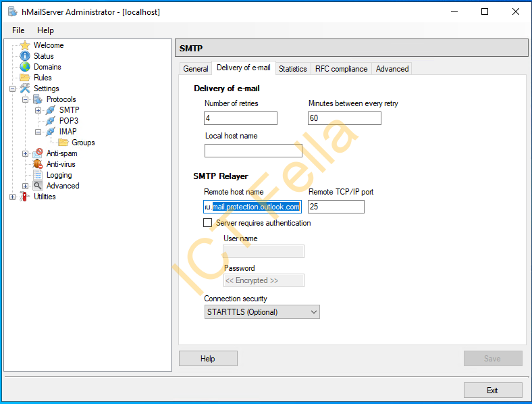Expand the Utilities tree node

click(12, 197)
